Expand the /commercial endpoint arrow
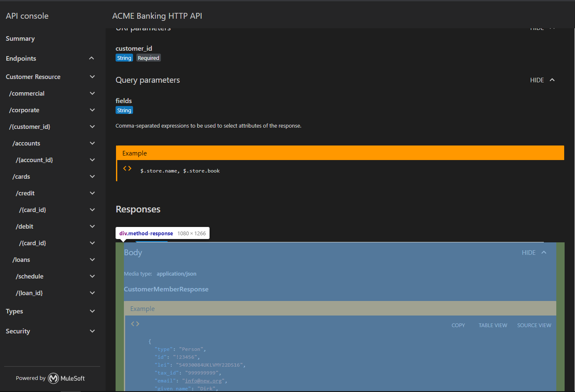The height and width of the screenshot is (392, 575). pyautogui.click(x=92, y=94)
